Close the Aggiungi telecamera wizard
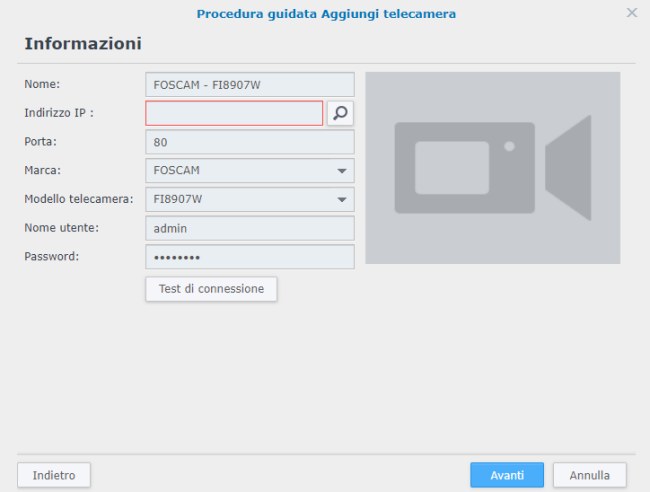The image size is (650, 492). click(x=631, y=13)
